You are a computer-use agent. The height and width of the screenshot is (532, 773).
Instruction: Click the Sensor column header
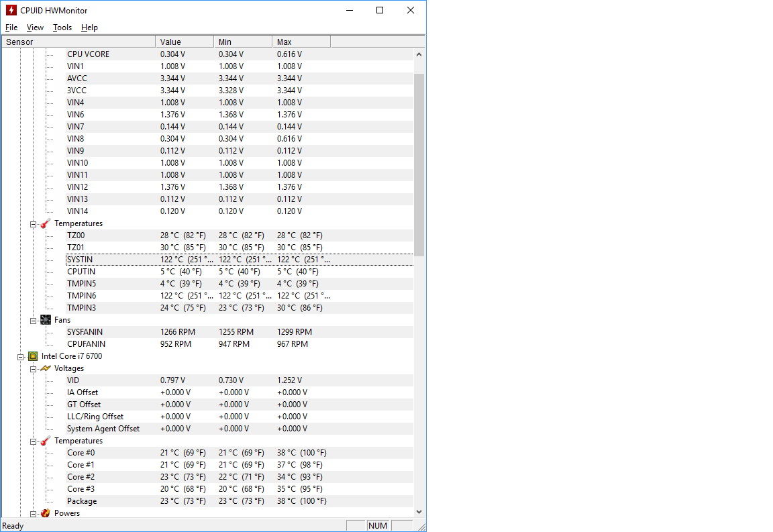coord(79,42)
